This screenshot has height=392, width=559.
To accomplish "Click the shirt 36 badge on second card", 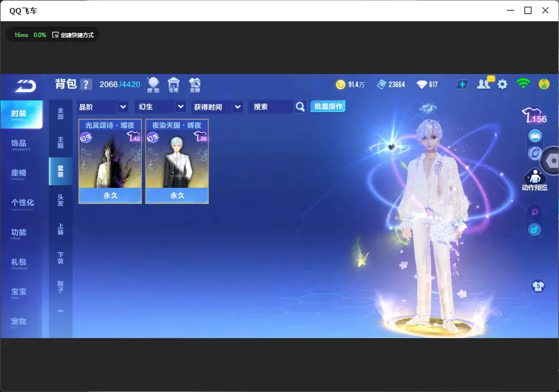I will (200, 136).
